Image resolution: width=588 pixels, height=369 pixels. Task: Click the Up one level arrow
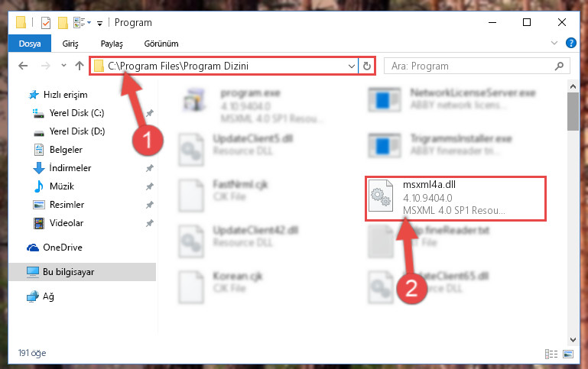point(79,66)
